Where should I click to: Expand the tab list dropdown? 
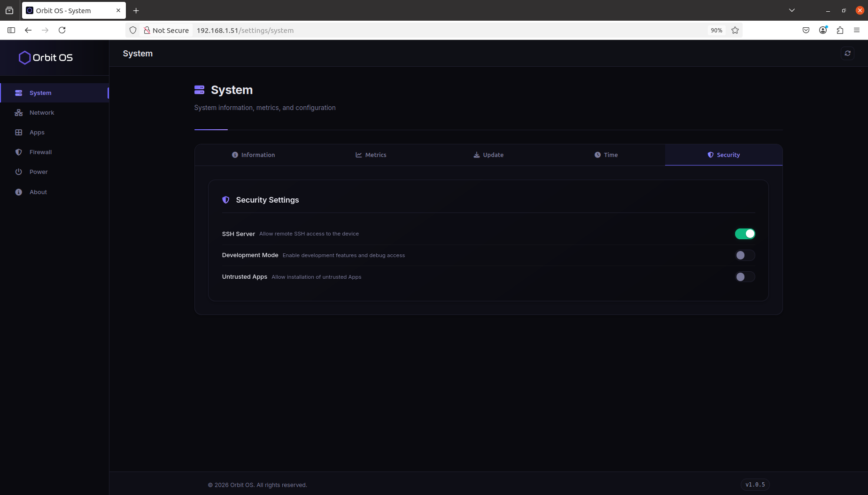791,10
